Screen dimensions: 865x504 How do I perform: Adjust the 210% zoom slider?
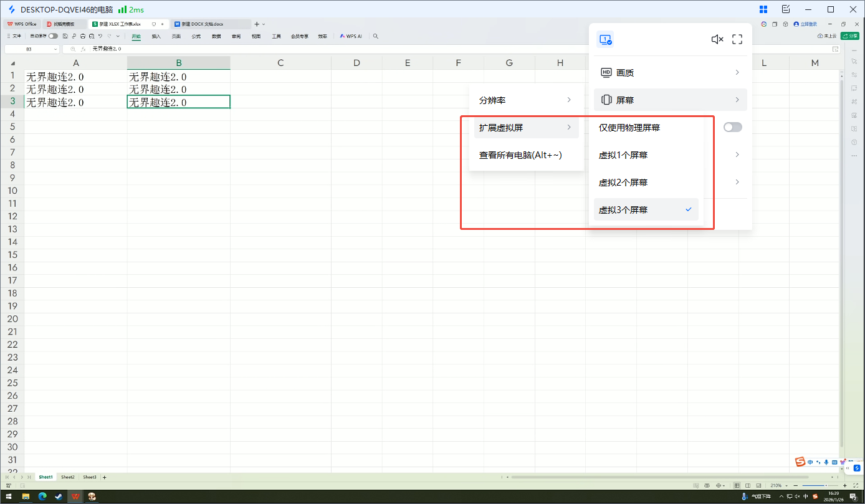(826, 485)
